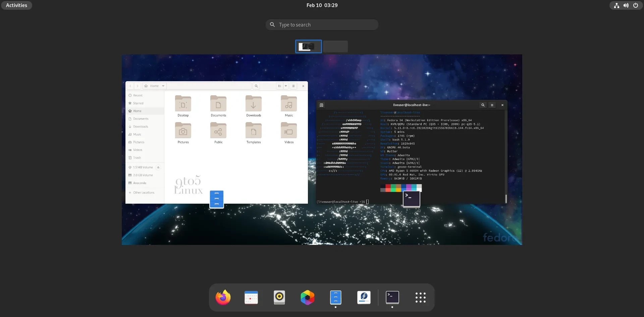Click the forward arrow in Files window
Viewport: 644px width, 317px height.
pyautogui.click(x=137, y=86)
